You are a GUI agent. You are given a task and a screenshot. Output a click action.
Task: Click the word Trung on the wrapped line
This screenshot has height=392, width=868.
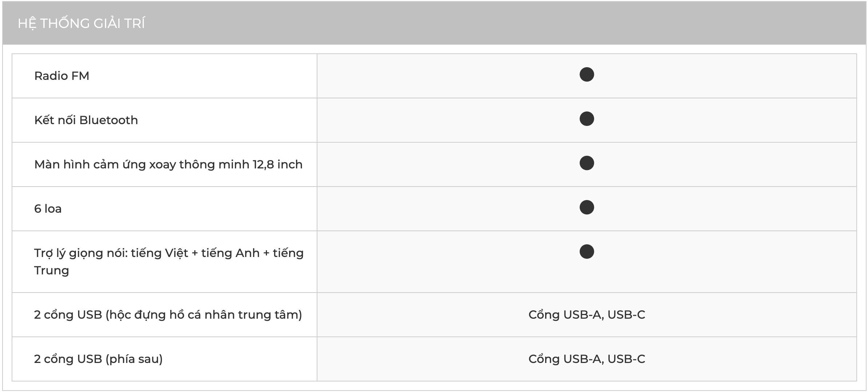coord(52,270)
